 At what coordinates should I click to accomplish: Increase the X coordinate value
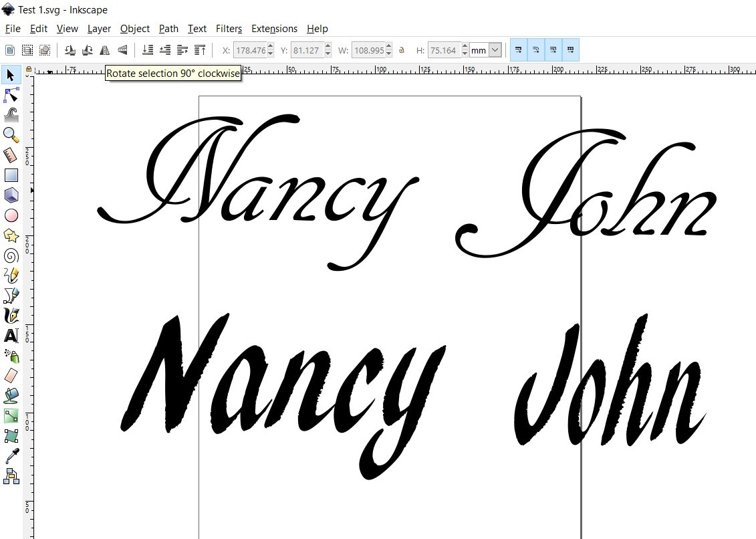pyautogui.click(x=271, y=46)
